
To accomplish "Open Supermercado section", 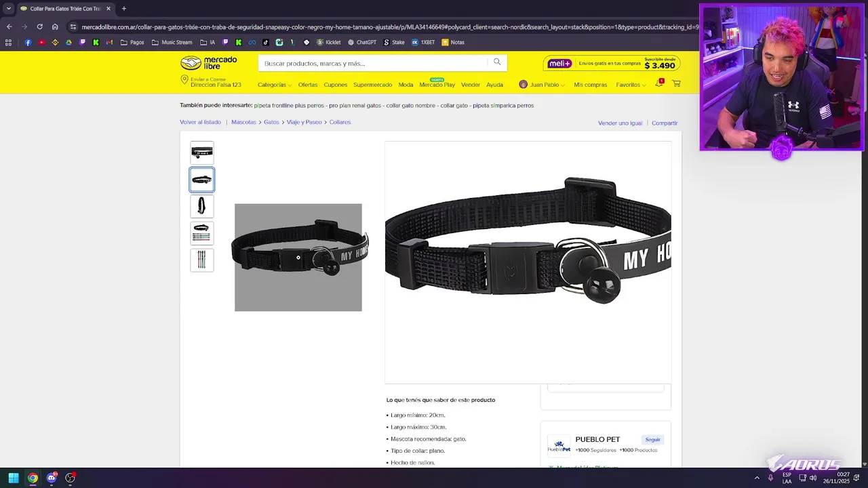I will tap(372, 85).
